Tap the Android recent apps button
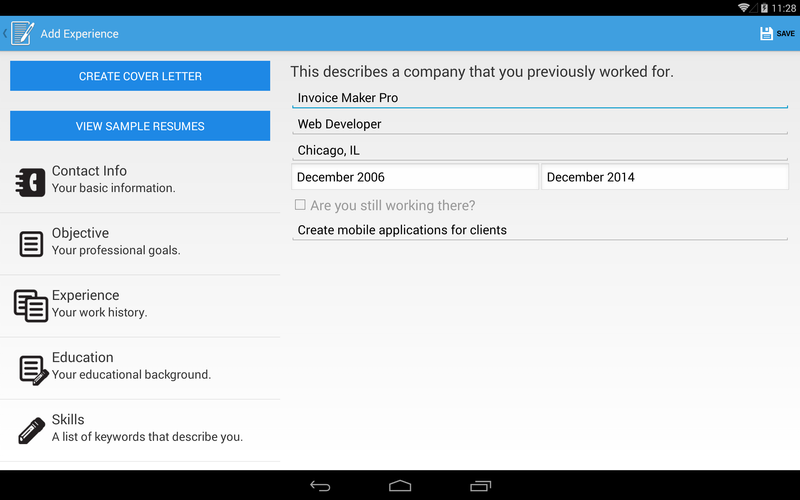Viewport: 800px width, 500px height. click(x=480, y=486)
